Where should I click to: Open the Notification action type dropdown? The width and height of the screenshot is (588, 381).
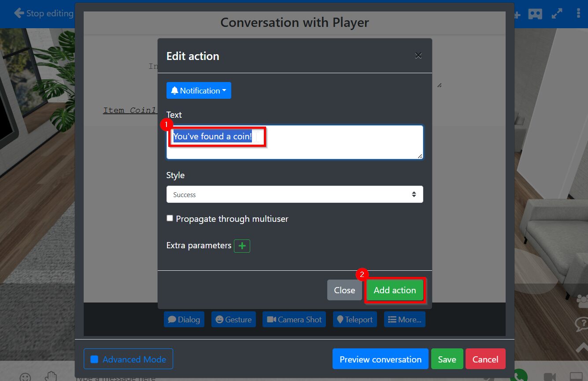point(199,90)
